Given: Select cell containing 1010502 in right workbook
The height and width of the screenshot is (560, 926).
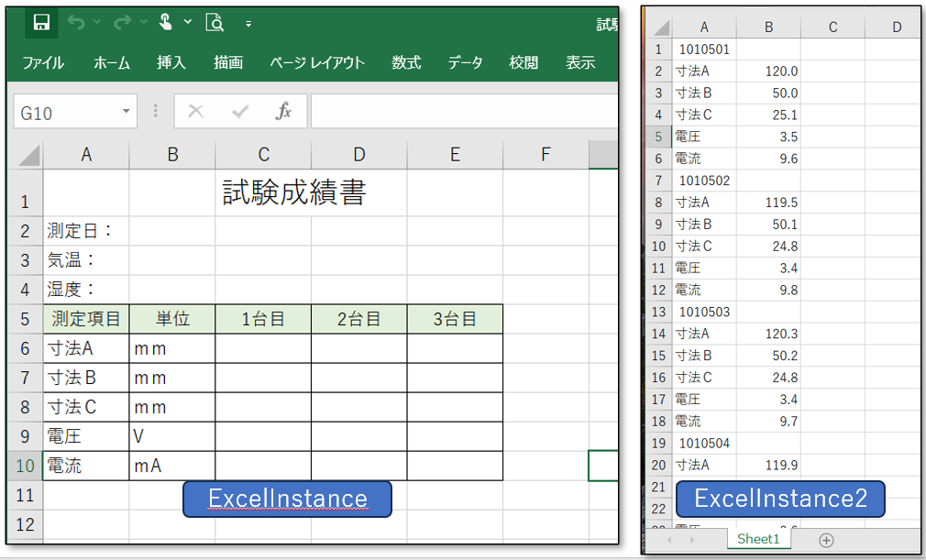Looking at the screenshot, I should click(704, 181).
